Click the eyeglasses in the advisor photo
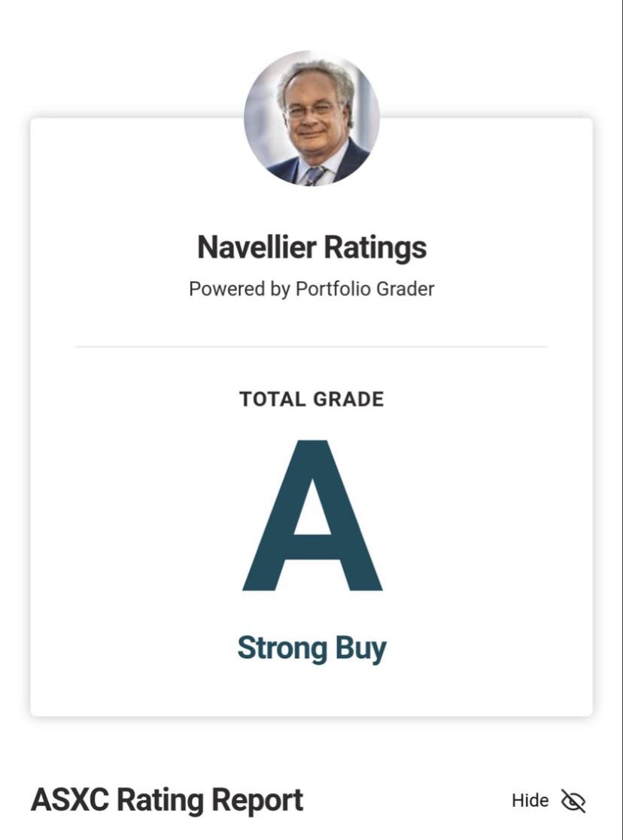The image size is (623, 840). click(x=310, y=111)
